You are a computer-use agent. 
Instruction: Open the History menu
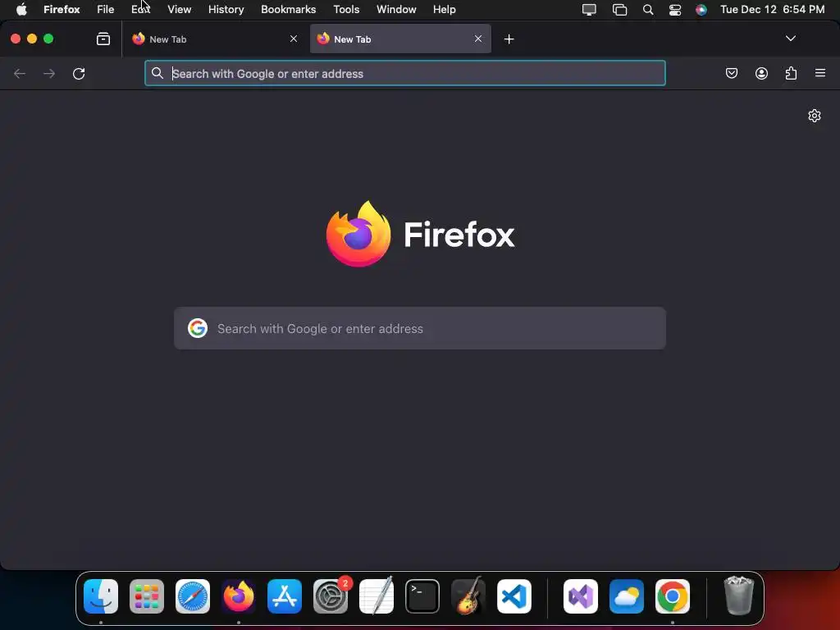tap(226, 10)
